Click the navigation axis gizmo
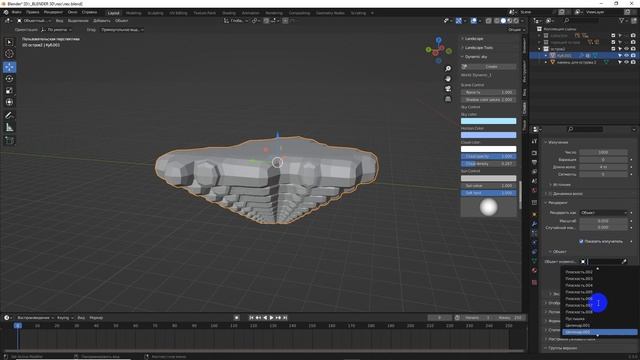640x360 pixels. pyautogui.click(x=438, y=50)
